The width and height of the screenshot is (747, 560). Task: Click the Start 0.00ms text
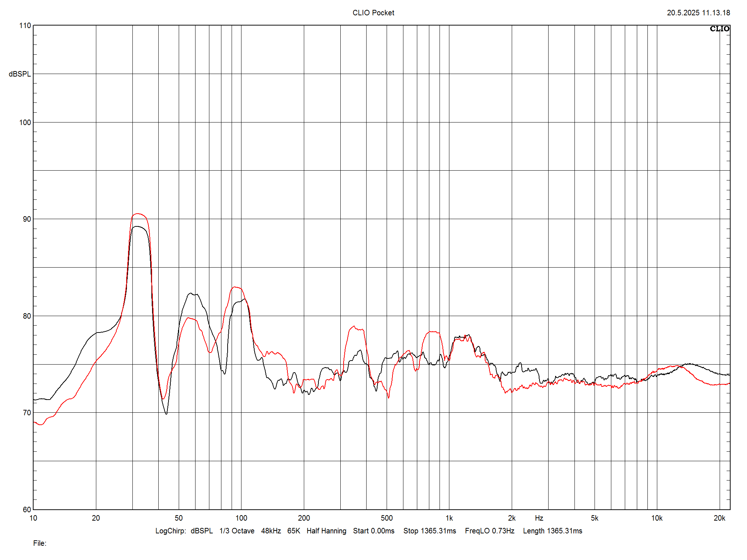373,531
